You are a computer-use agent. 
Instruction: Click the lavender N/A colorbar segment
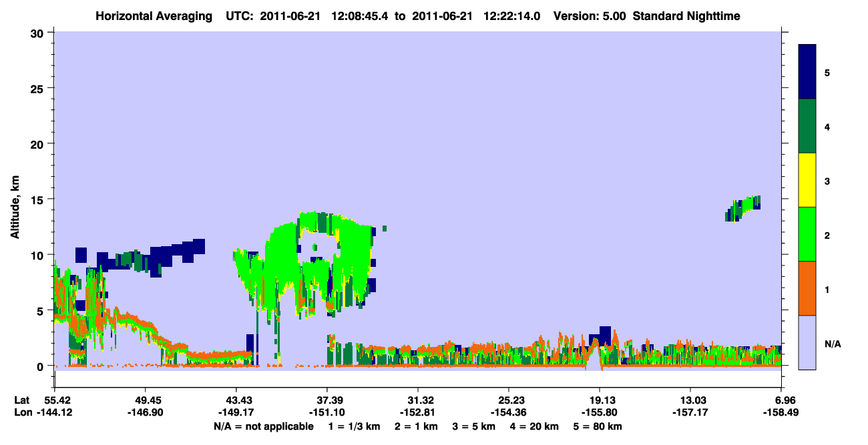coord(807,342)
